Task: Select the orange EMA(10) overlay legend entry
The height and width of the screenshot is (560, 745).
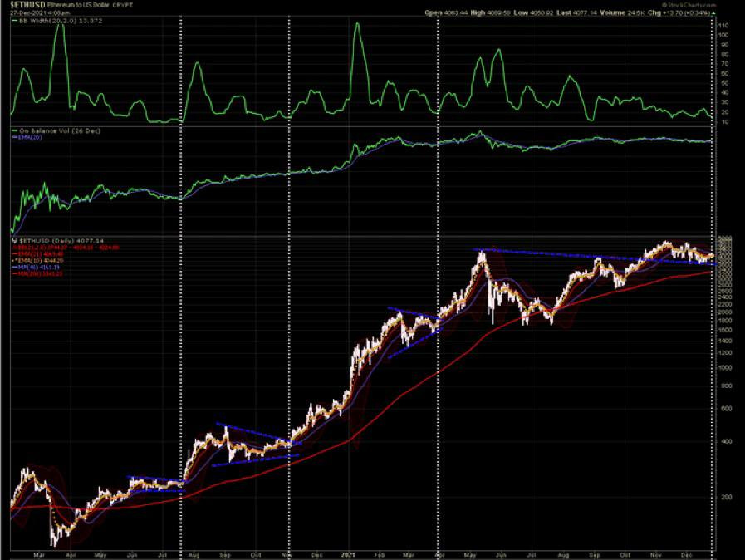Action: [37, 261]
